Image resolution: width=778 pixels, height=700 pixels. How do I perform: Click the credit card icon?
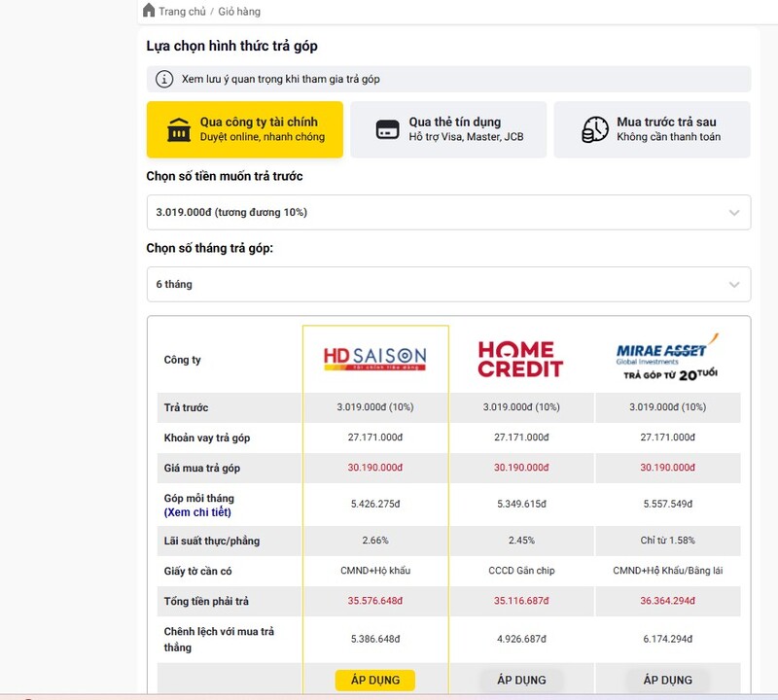pos(387,129)
